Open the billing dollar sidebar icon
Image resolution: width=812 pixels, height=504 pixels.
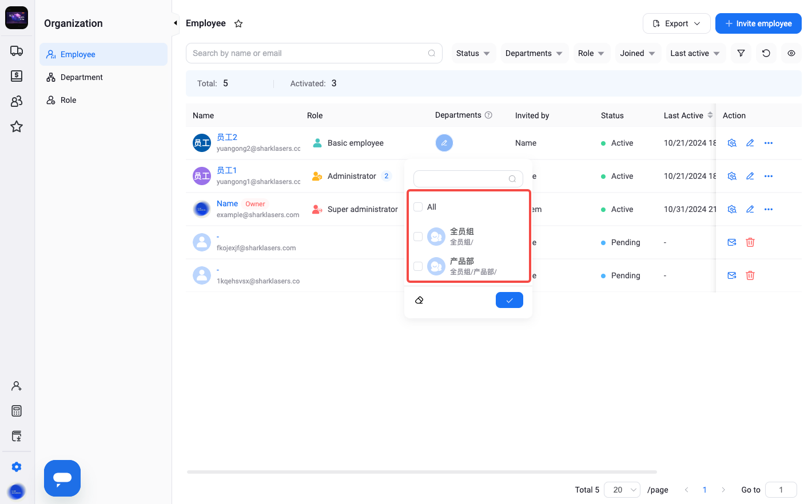17,76
